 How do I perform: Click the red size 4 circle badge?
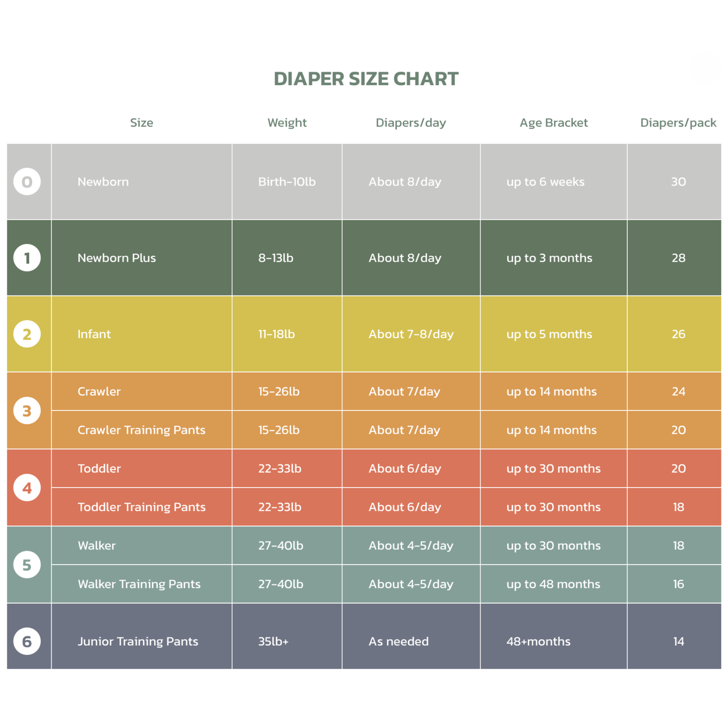click(27, 488)
